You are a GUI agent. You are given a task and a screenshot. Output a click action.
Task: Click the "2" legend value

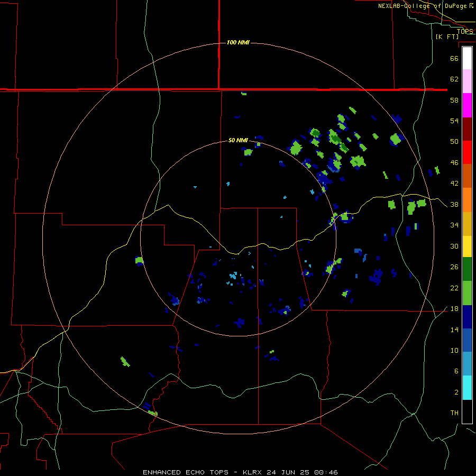[456, 392]
